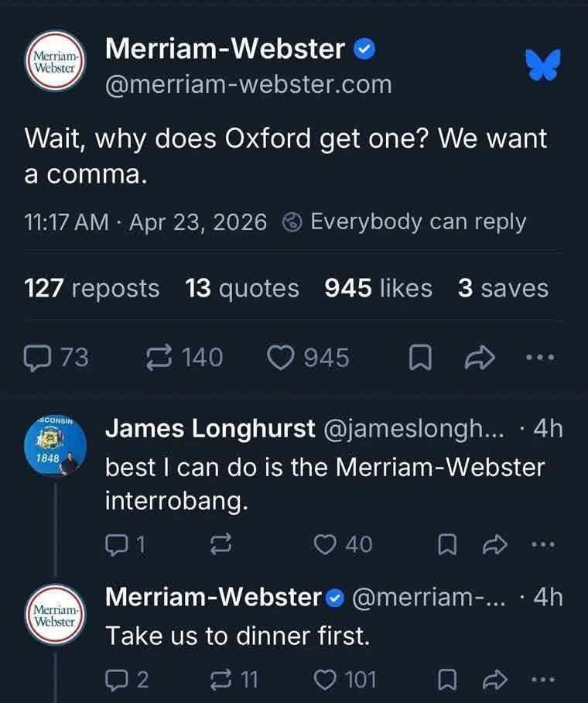The height and width of the screenshot is (703, 588).
Task: Share the main post via arrow icon
Action: tap(480, 358)
